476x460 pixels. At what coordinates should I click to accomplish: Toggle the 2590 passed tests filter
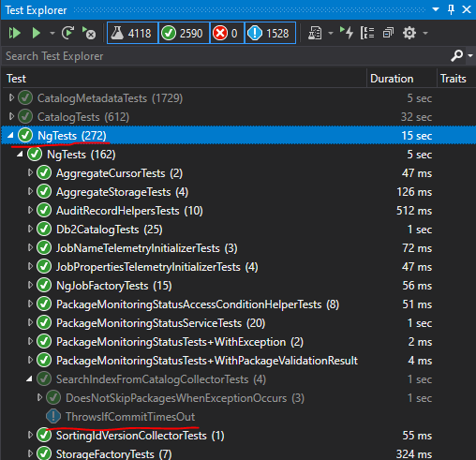[x=184, y=33]
